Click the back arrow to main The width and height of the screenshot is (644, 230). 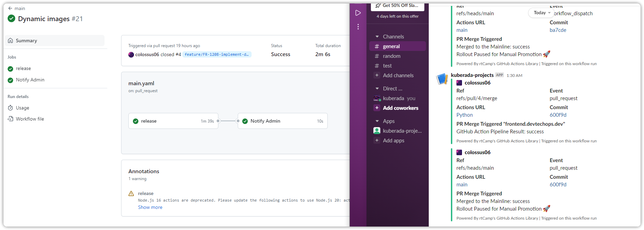(x=10, y=8)
